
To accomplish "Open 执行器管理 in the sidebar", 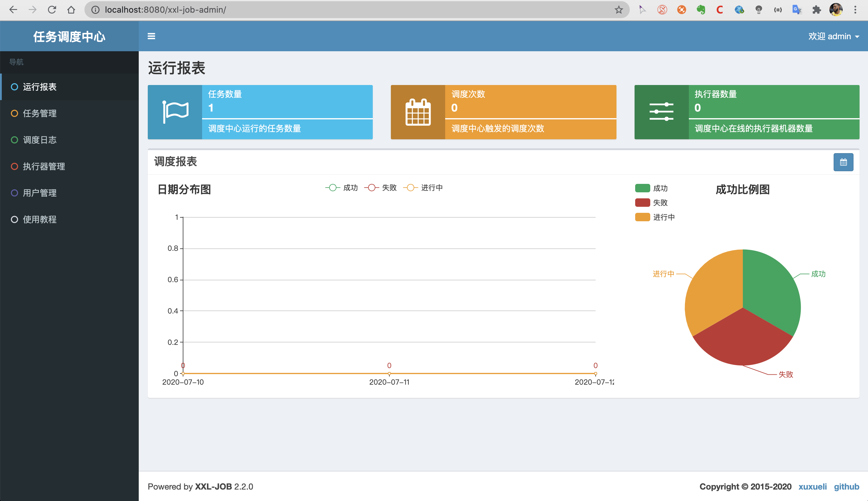I will coord(69,166).
